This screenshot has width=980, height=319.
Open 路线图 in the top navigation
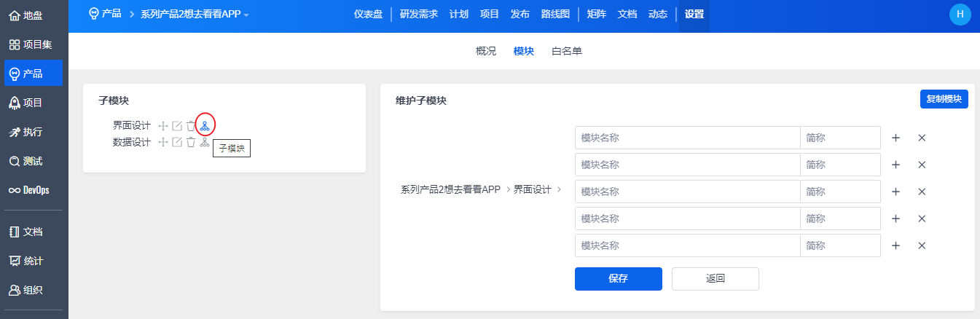pos(555,14)
